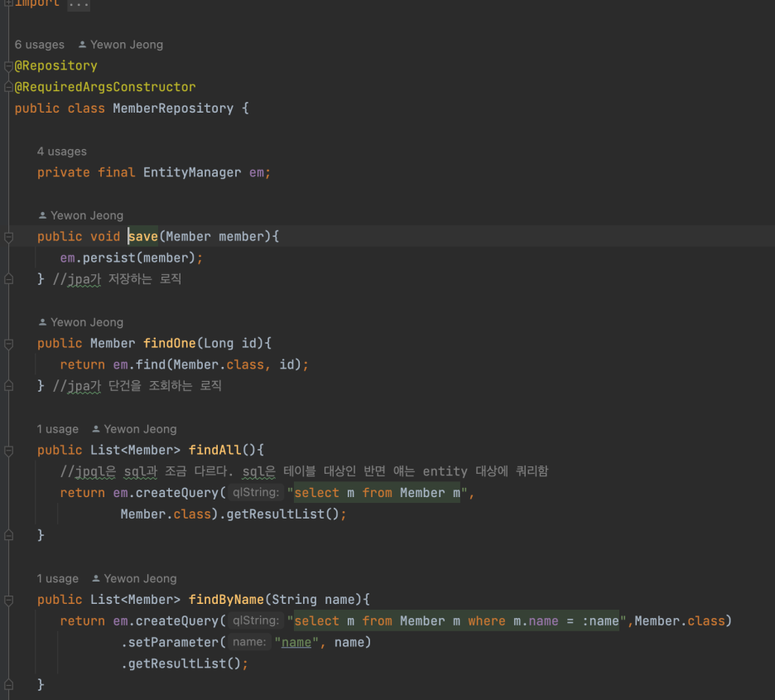Image resolution: width=775 pixels, height=700 pixels.
Task: Collapse fold marker beside @Repository annotation
Action: tap(8, 65)
